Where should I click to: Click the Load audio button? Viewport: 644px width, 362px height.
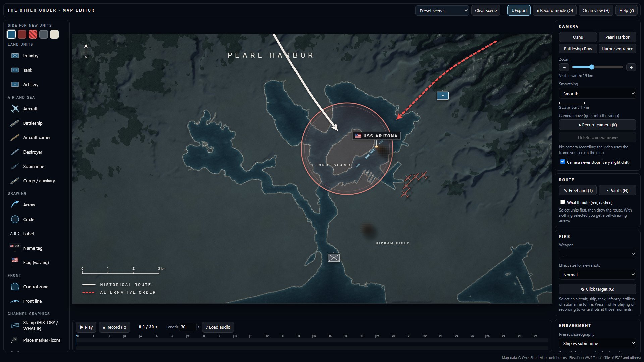[x=218, y=327]
